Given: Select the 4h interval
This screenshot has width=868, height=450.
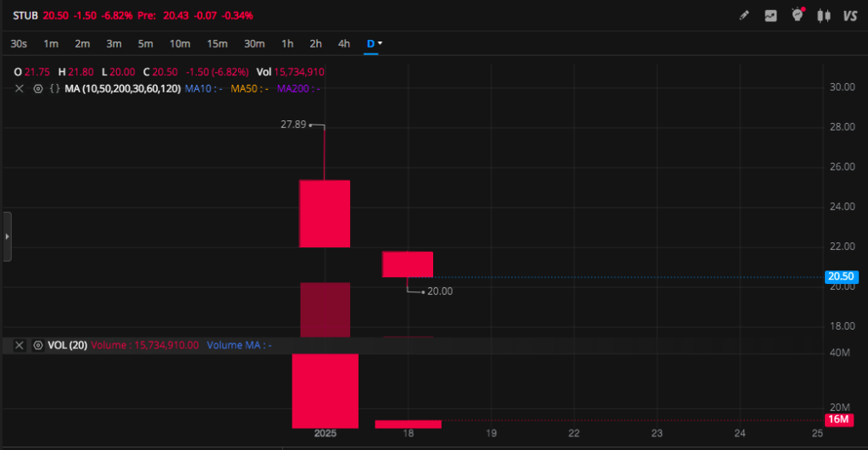Looking at the screenshot, I should tap(343, 43).
